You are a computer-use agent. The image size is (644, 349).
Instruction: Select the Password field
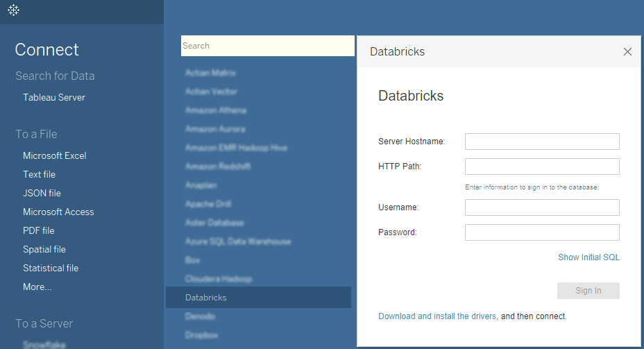pyautogui.click(x=541, y=232)
